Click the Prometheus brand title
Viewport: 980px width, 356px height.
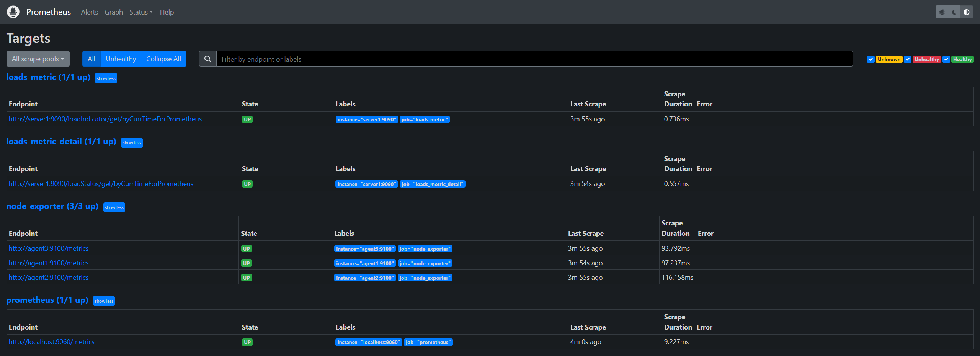(49, 12)
